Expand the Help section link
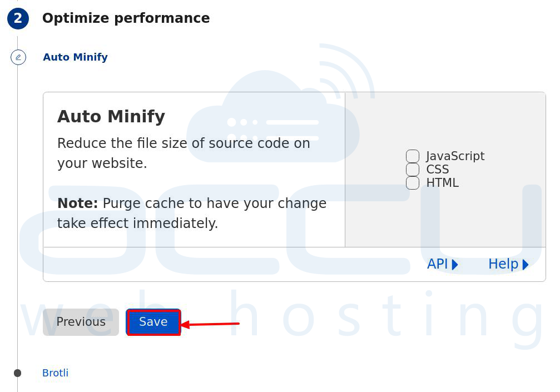The height and width of the screenshot is (392, 560). 508,264
